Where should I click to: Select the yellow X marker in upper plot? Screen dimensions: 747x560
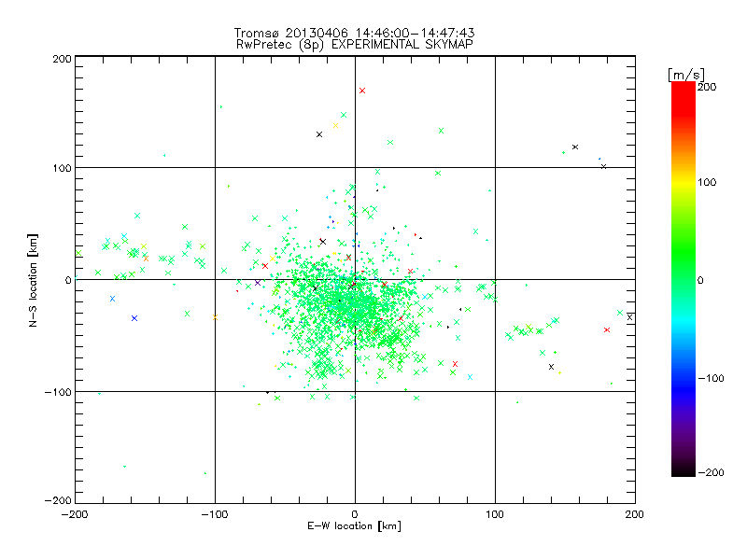(336, 126)
